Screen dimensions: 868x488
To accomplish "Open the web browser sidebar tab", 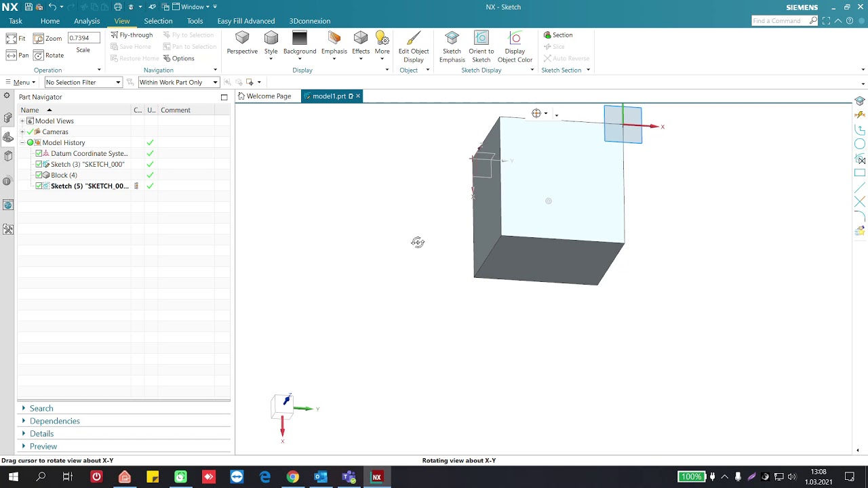I will (8, 205).
